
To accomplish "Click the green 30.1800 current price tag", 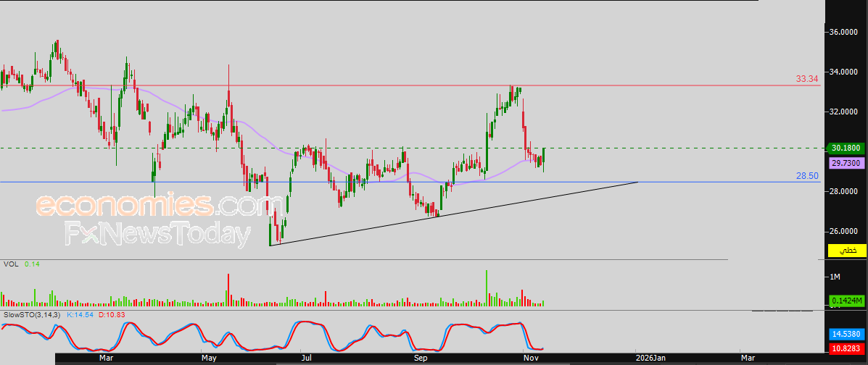I will pyautogui.click(x=846, y=148).
